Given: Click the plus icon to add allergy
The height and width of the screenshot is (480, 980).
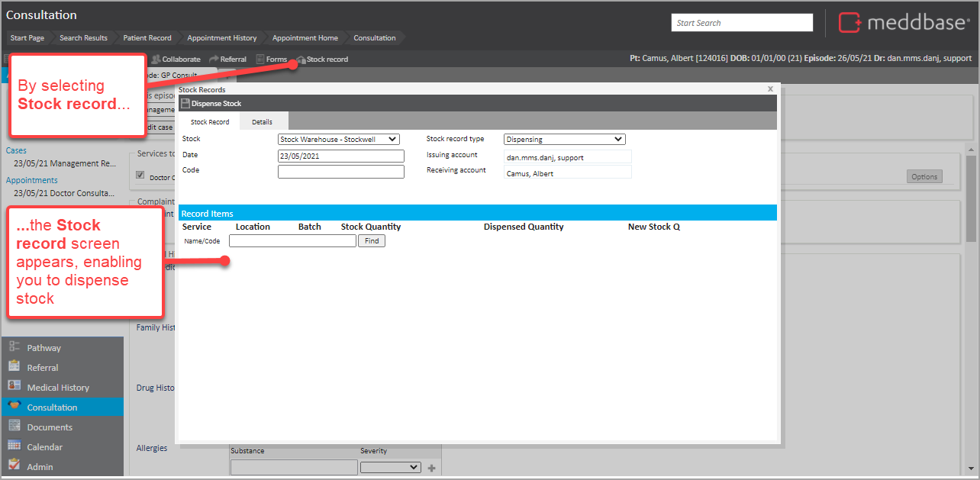Looking at the screenshot, I should click(x=432, y=468).
